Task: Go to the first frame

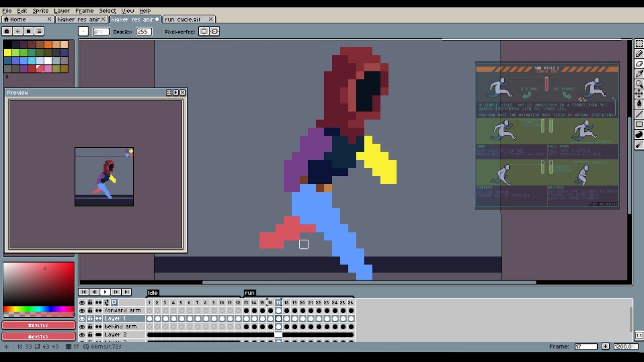Action: [x=84, y=292]
